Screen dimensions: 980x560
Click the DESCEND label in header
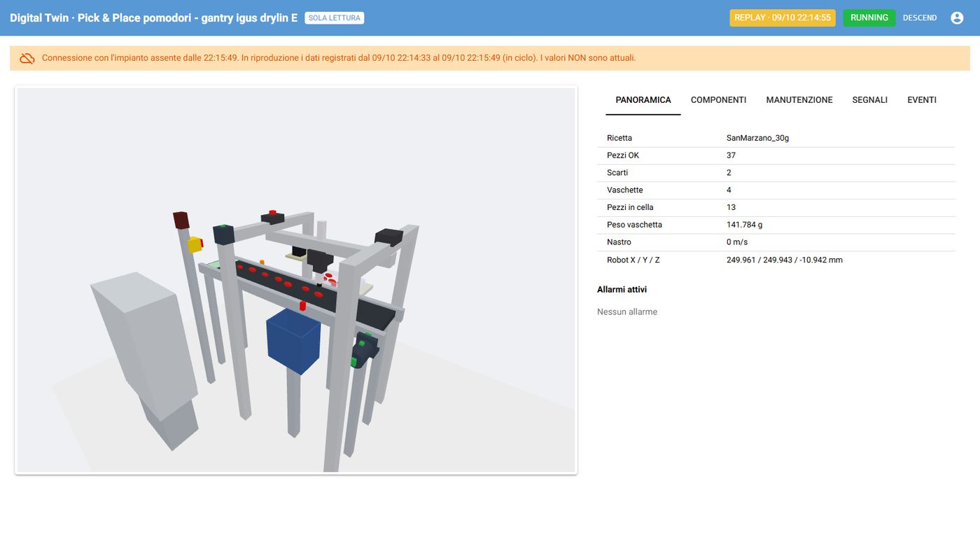pos(920,18)
